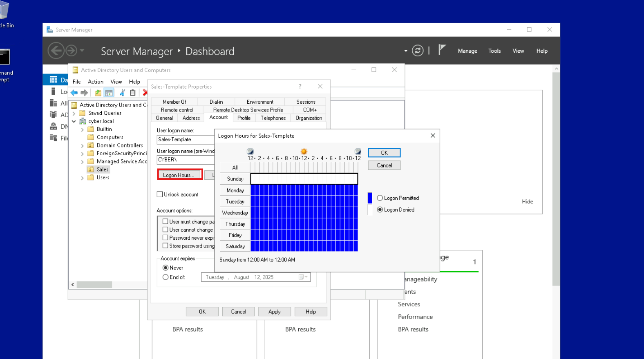Click the Logon Hours... button

pos(180,175)
